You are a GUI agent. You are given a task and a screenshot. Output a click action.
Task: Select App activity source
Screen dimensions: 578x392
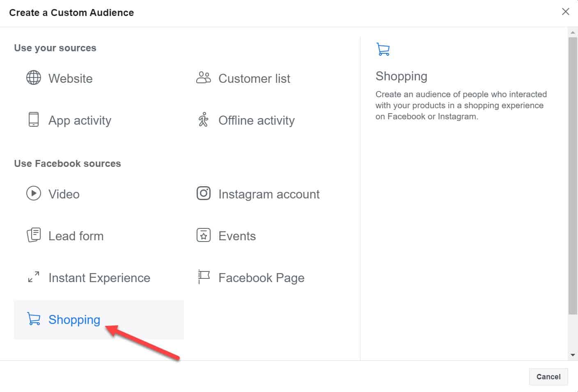point(99,120)
